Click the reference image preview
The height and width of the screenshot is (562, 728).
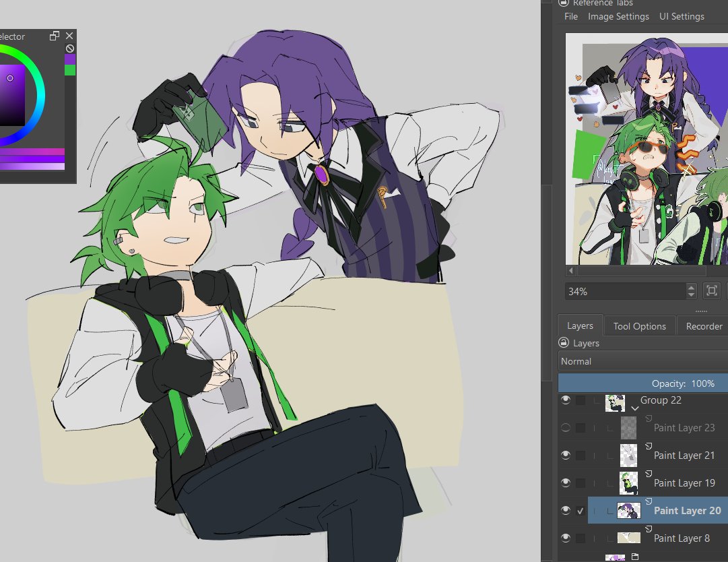pyautogui.click(x=647, y=149)
